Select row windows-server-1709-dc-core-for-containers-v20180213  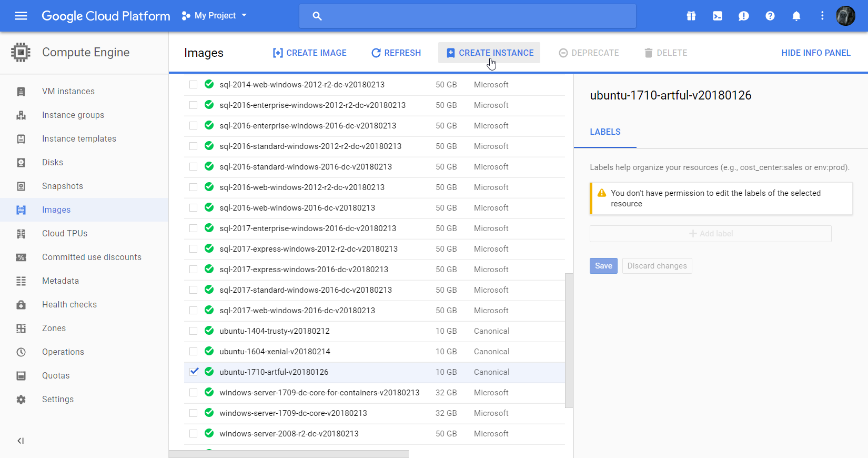[x=375, y=393]
